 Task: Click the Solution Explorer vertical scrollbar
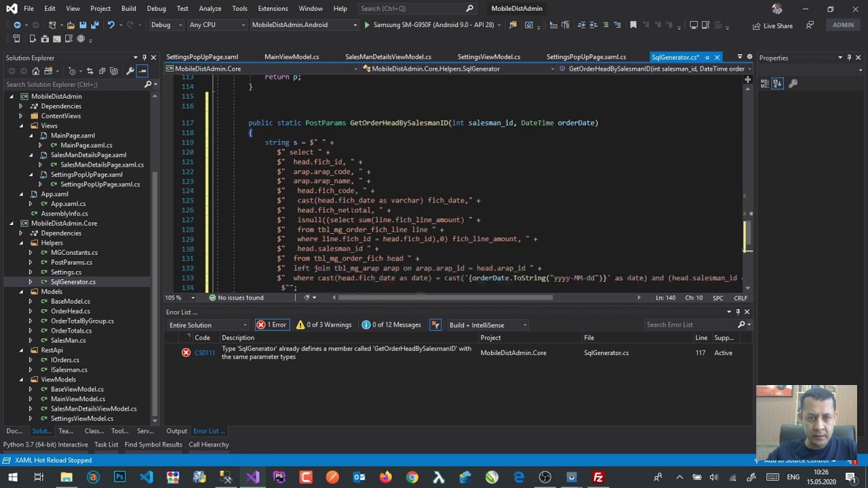click(156, 291)
